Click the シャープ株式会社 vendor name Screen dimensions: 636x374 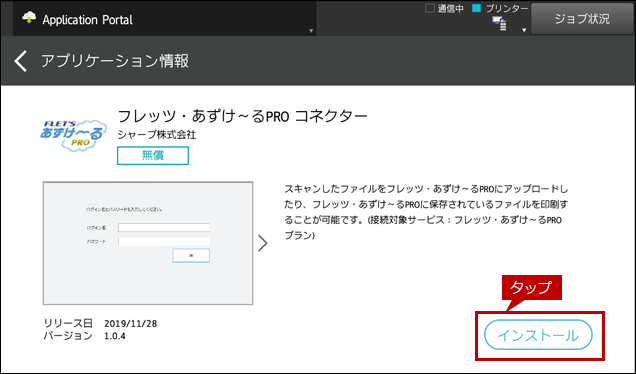(157, 135)
